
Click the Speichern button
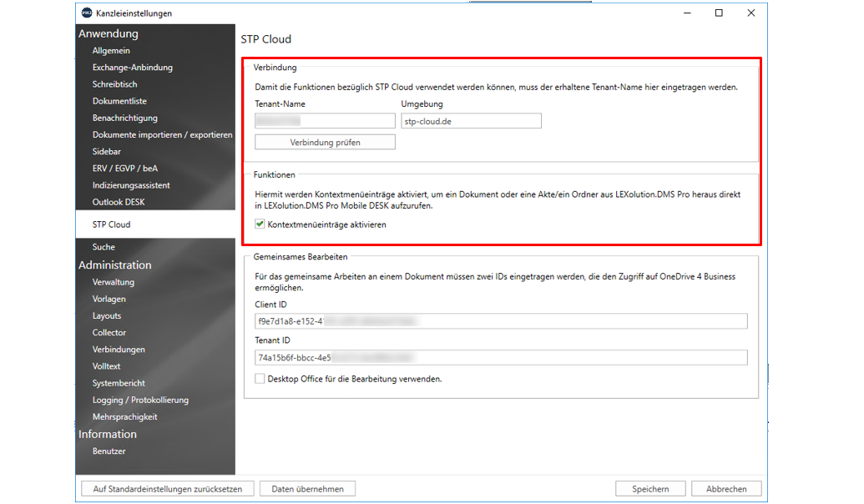(x=651, y=489)
